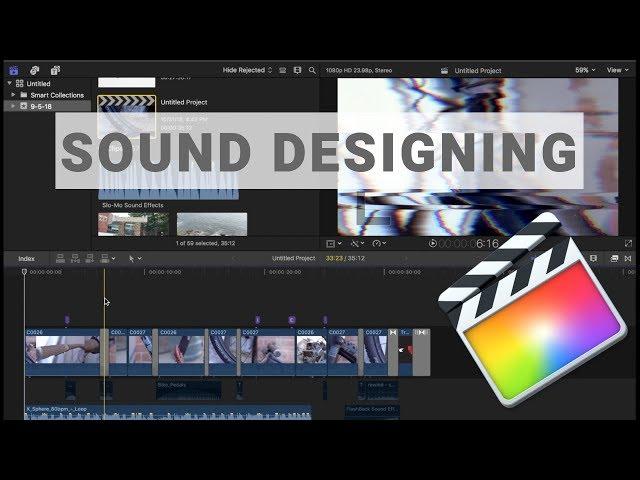
Task: Select the Untitled library row
Action: point(47,84)
